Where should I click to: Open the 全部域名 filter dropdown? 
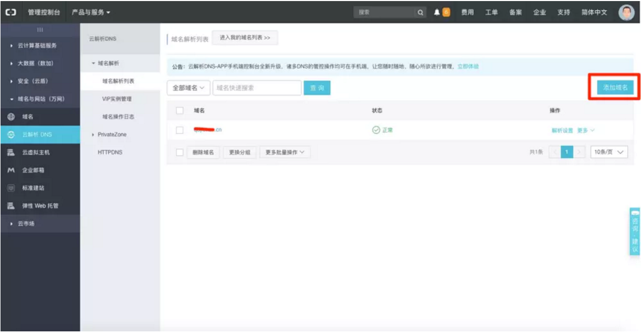[x=188, y=88]
